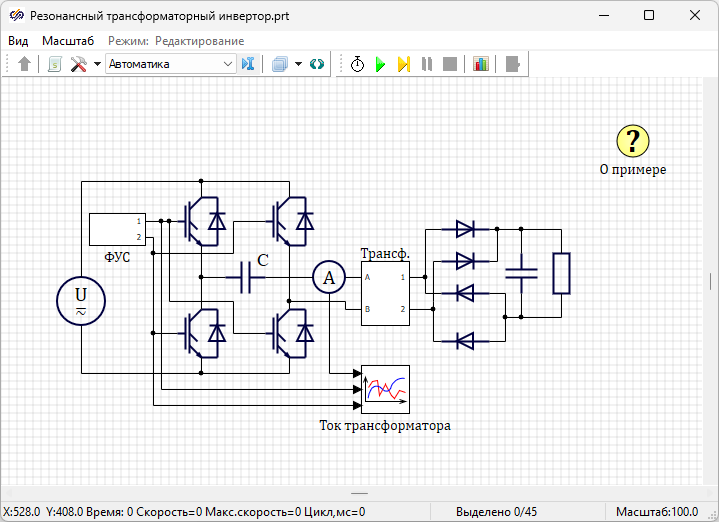Pause the simulation
Viewport: 719px width, 522px height.
(x=427, y=64)
